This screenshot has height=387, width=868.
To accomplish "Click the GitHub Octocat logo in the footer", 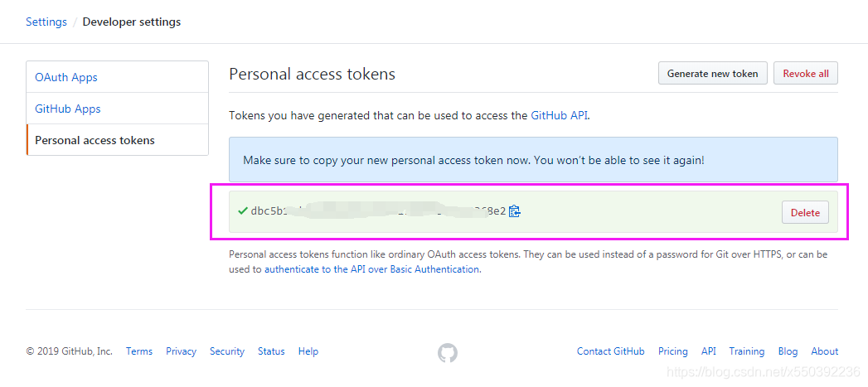I will [448, 353].
